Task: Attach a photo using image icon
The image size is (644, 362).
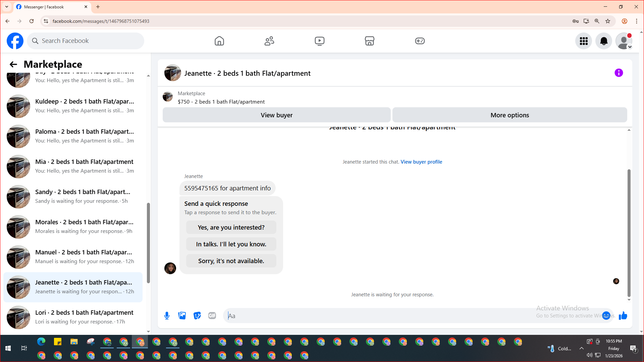Action: (x=182, y=315)
